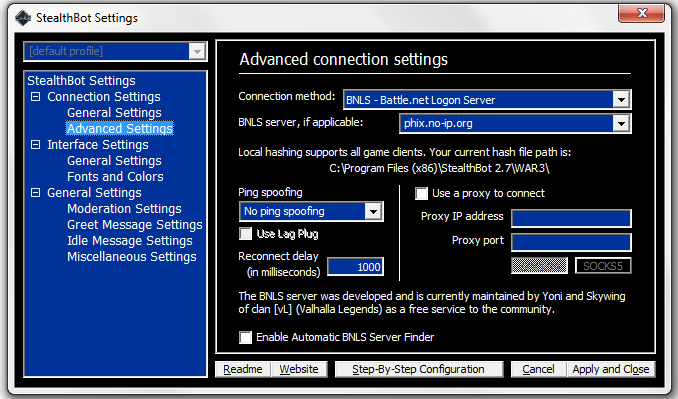
Task: Click the disabled proxy type button beside SOCKS5
Action: tap(539, 266)
